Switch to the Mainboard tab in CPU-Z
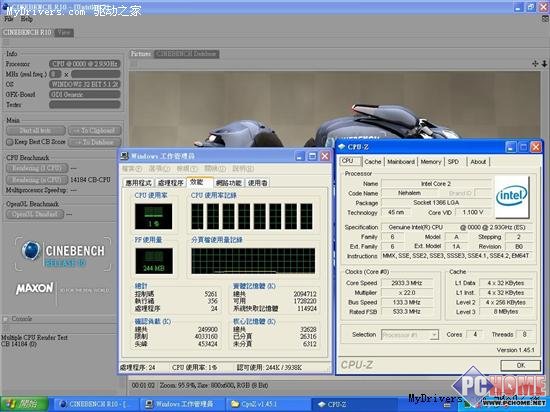550x412 pixels. click(x=401, y=162)
